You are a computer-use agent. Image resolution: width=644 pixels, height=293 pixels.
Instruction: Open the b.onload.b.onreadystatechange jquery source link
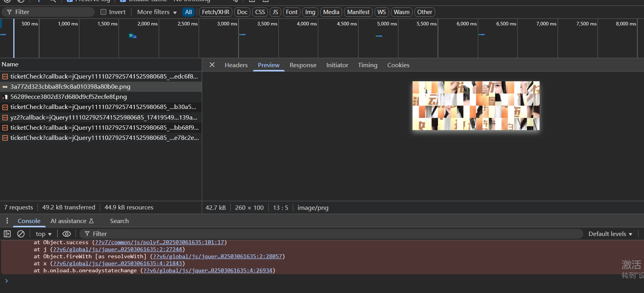click(x=208, y=270)
